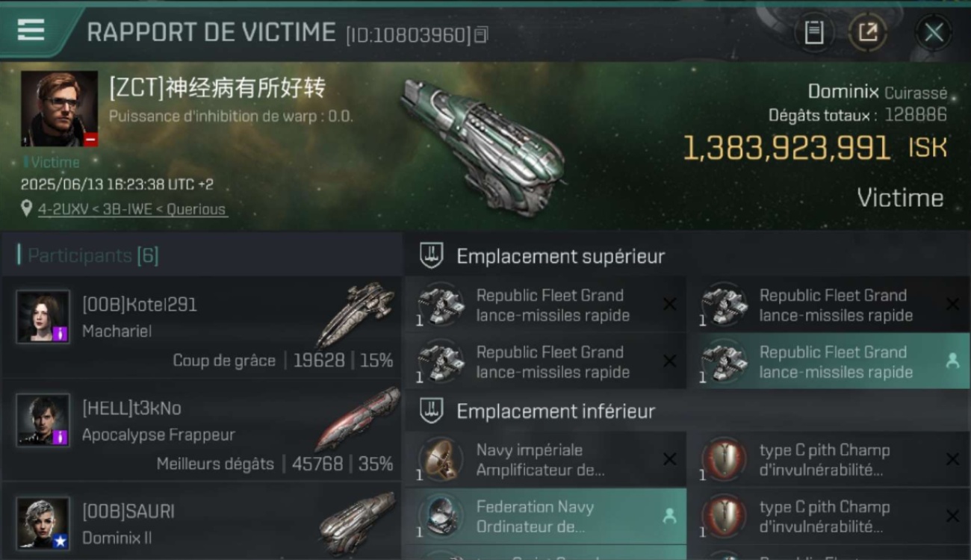Click the share export icon
971x560 pixels.
[x=868, y=32]
